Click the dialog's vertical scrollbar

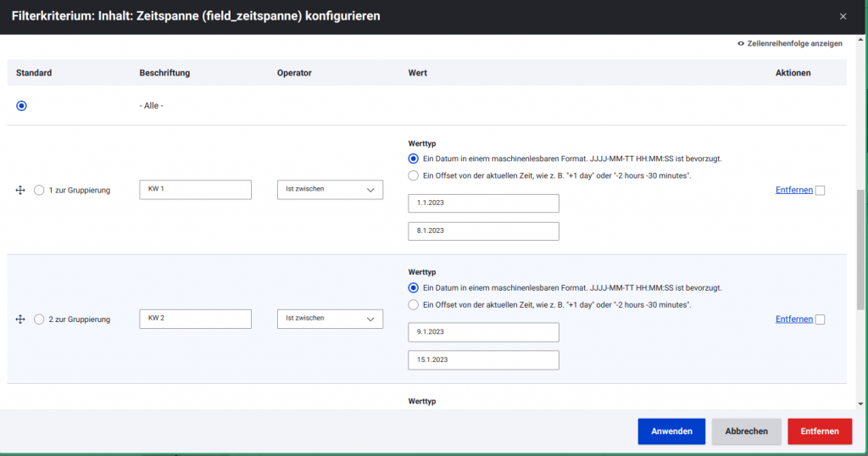(x=860, y=250)
